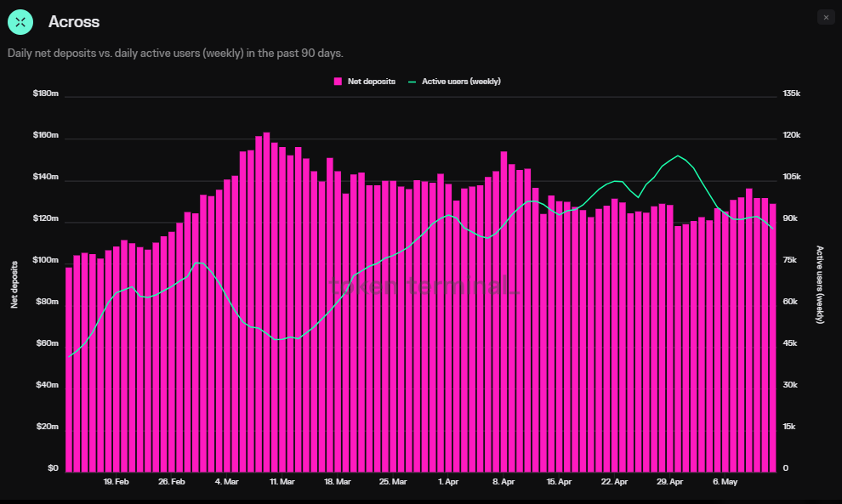
Task: Click the 60k right axis label
Action: [790, 302]
